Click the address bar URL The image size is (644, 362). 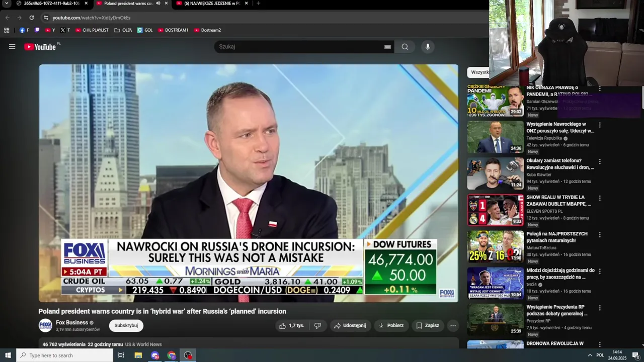(92, 18)
